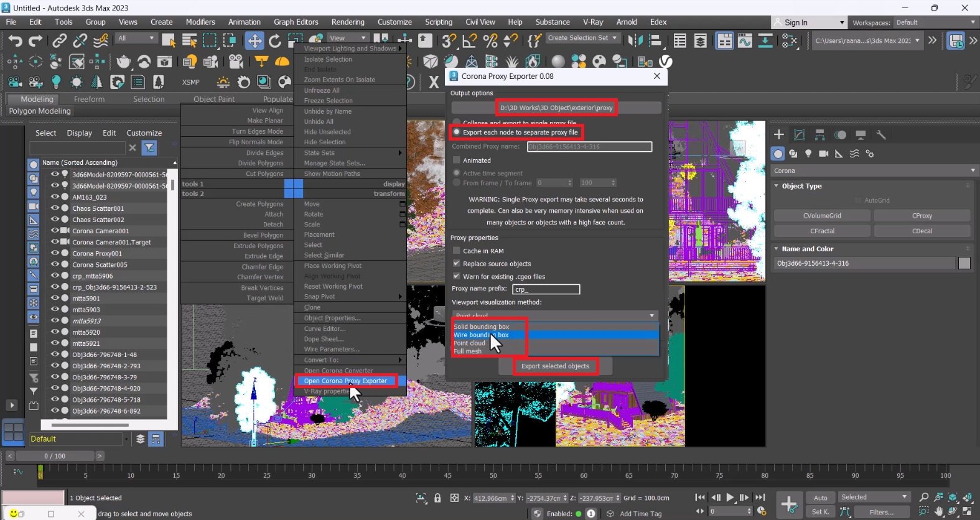Click the Select and Link chain icon

tap(59, 41)
